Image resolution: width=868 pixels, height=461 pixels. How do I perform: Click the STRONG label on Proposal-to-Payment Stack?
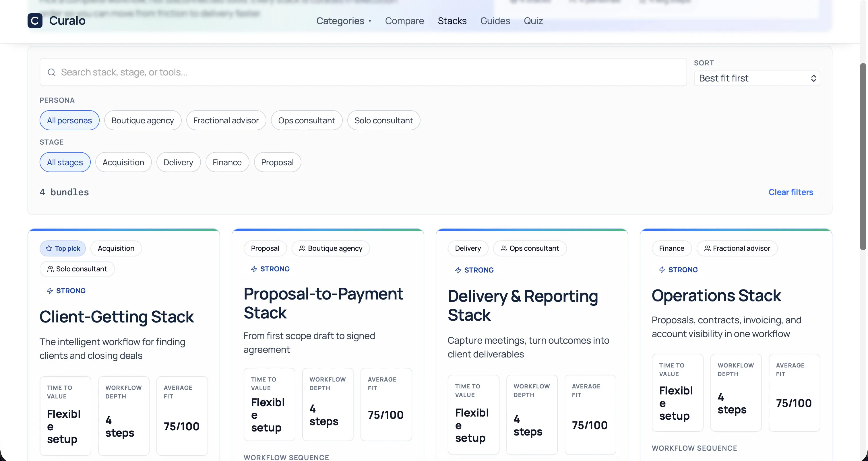tap(275, 269)
